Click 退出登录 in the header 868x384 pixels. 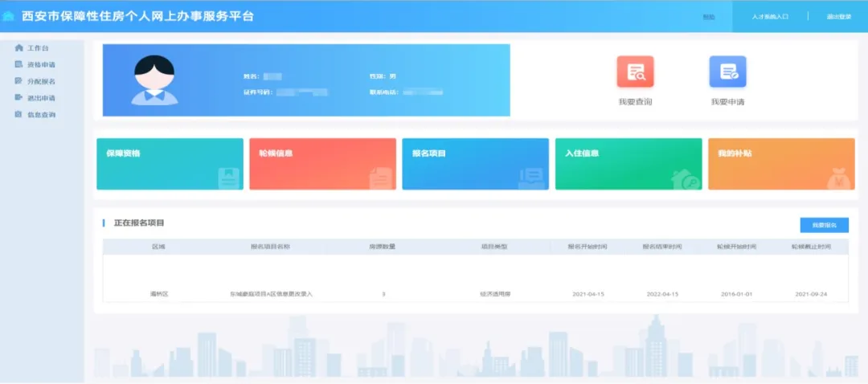click(x=838, y=17)
